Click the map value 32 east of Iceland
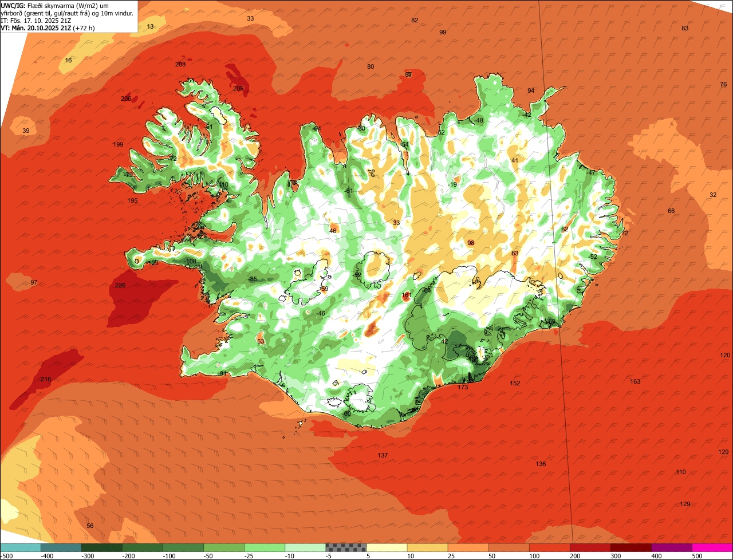This screenshot has height=560, width=733. tap(713, 195)
